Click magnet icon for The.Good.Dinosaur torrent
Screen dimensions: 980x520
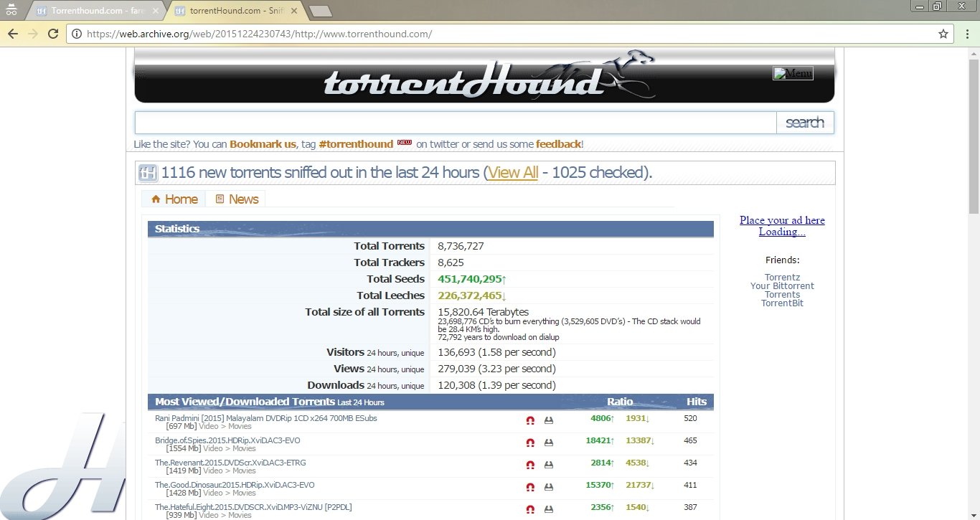[530, 487]
